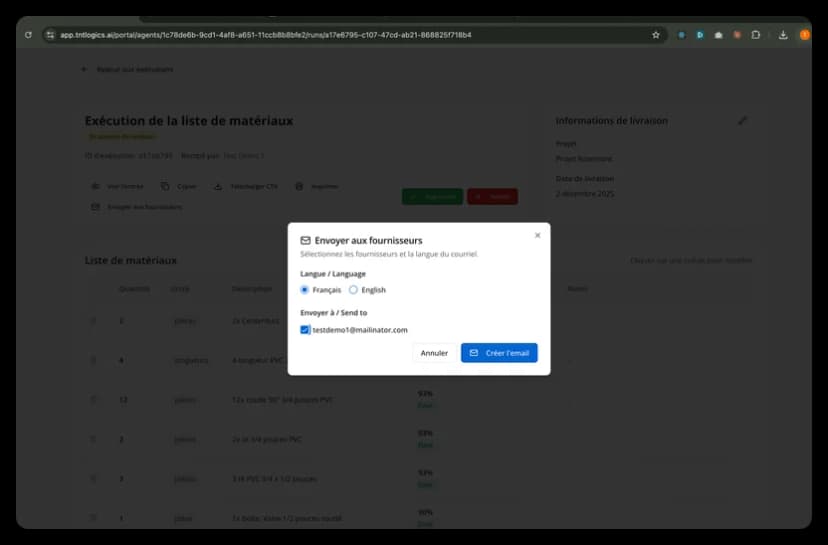Click the Télécharger CSV download icon
The image size is (828, 545).
pyautogui.click(x=217, y=187)
